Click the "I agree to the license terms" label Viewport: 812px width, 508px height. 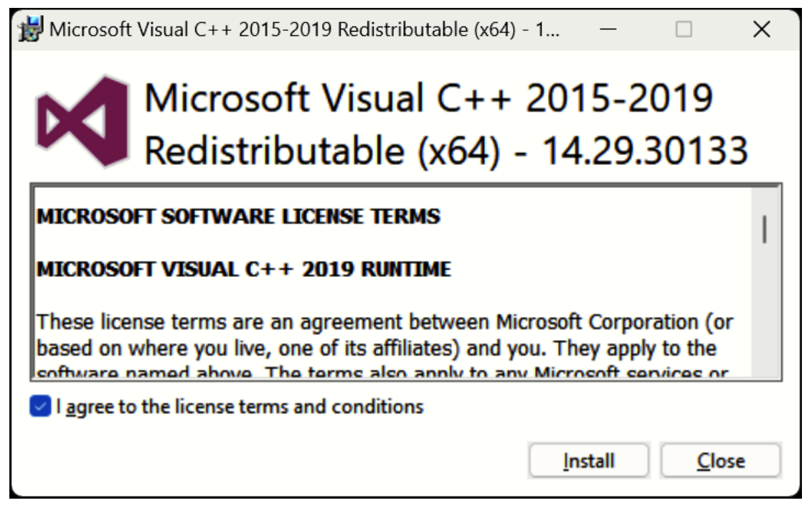pos(240,408)
